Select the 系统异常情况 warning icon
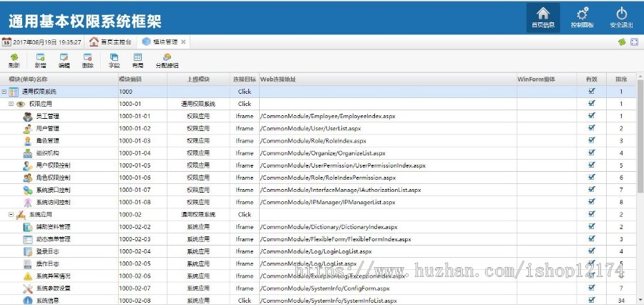 27,276
